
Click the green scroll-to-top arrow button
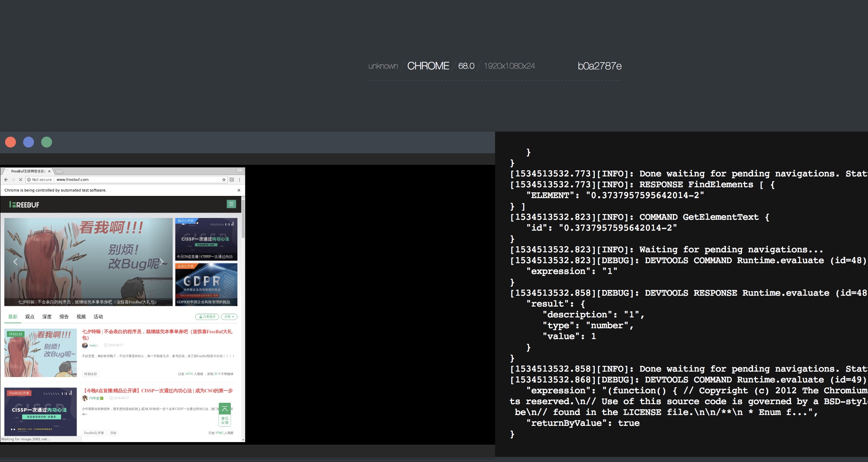point(224,409)
